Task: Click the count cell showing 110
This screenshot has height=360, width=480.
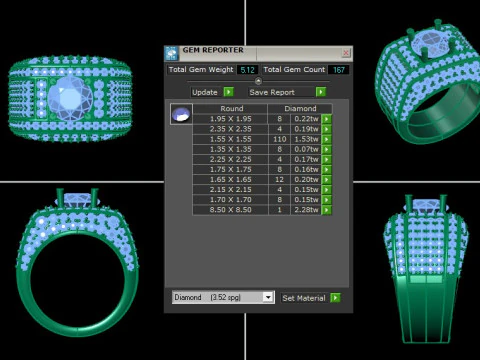Action: pyautogui.click(x=279, y=139)
